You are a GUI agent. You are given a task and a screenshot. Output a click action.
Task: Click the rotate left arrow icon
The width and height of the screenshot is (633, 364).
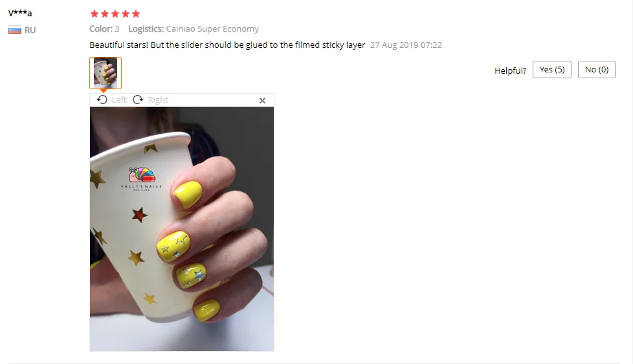[x=102, y=100]
